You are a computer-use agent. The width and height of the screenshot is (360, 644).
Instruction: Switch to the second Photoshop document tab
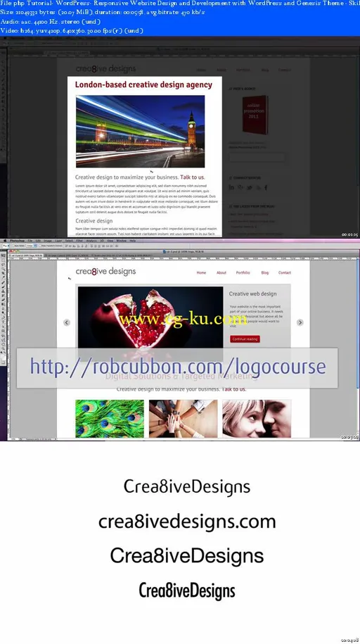[x=67, y=255]
